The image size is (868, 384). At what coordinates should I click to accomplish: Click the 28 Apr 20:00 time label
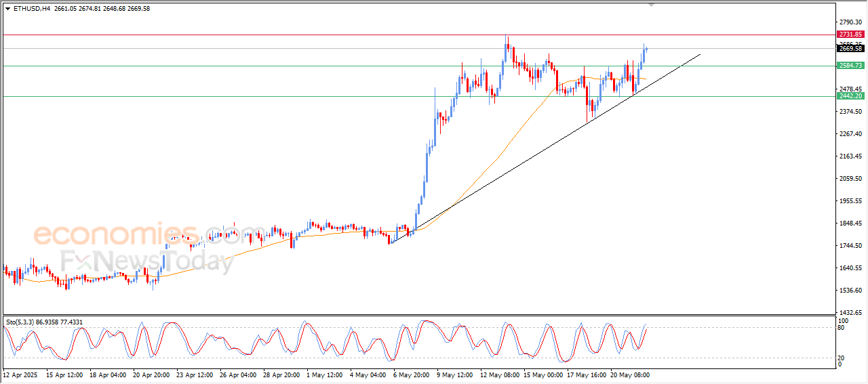(280, 374)
